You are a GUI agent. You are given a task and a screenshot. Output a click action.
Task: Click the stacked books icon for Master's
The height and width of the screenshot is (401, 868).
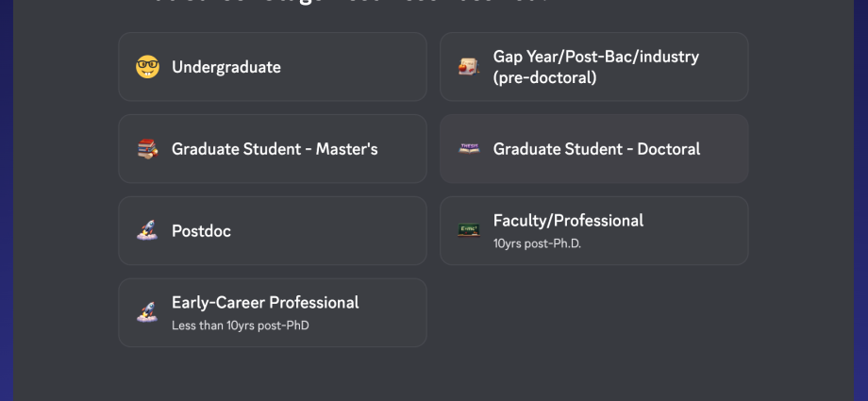pyautogui.click(x=147, y=149)
